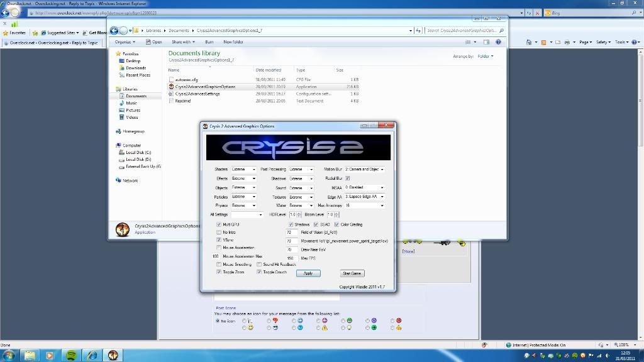The height and width of the screenshot is (362, 644).
Task: Click the Windows Start button
Action: click(x=9, y=356)
